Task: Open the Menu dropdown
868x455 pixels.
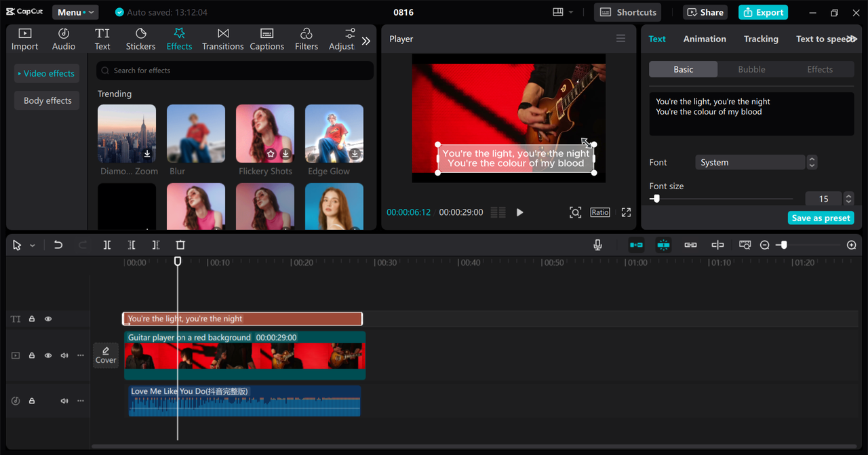Action: click(75, 12)
